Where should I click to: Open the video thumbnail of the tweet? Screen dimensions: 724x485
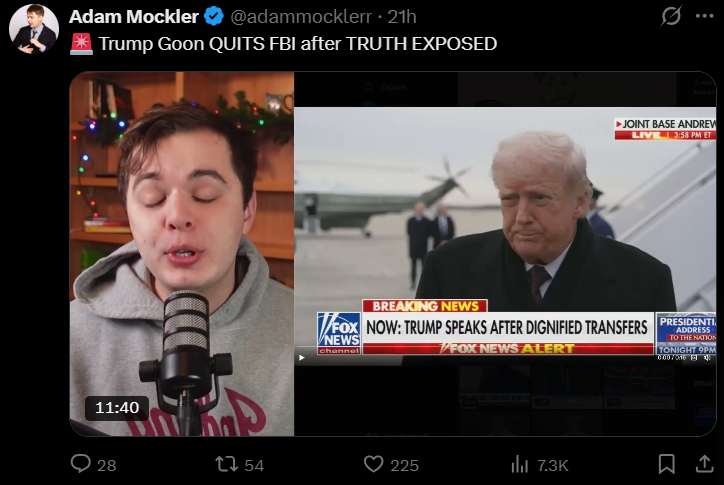[x=392, y=254]
